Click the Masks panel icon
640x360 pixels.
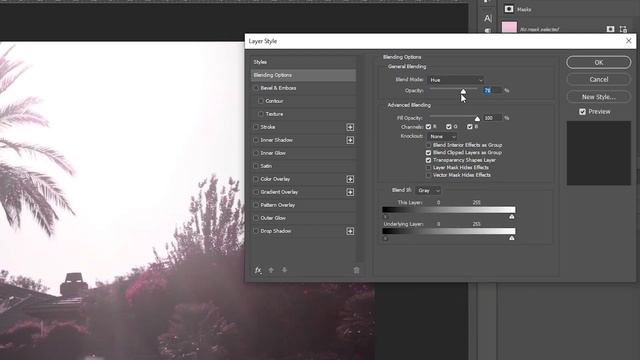pyautogui.click(x=509, y=9)
